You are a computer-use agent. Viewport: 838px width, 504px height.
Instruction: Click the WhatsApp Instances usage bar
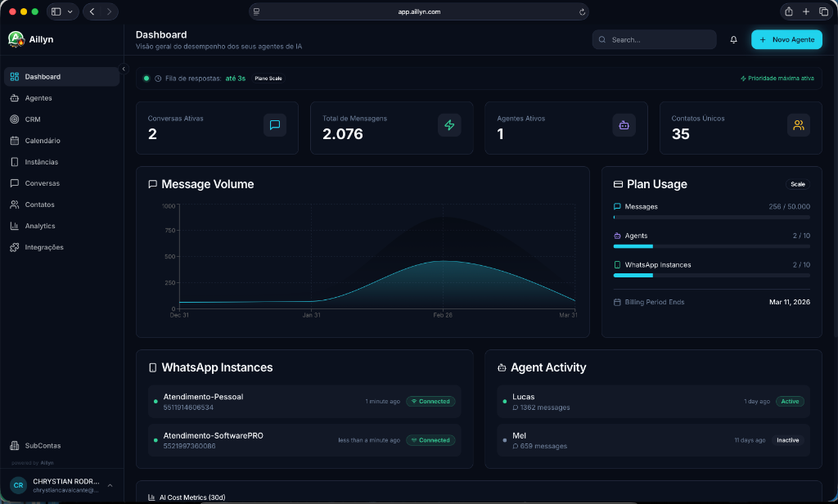(712, 275)
